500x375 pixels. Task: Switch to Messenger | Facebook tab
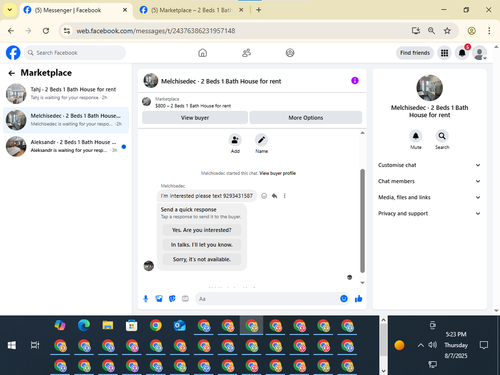pyautogui.click(x=76, y=10)
